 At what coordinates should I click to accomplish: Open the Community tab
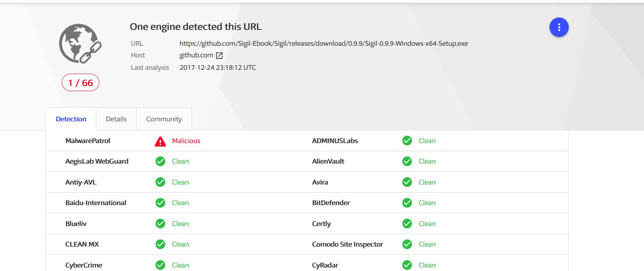click(164, 119)
